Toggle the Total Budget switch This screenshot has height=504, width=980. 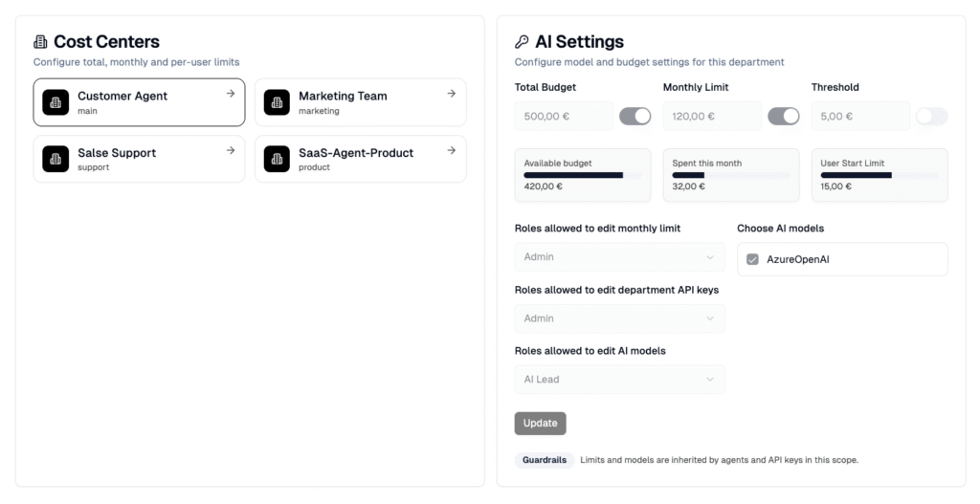click(635, 117)
